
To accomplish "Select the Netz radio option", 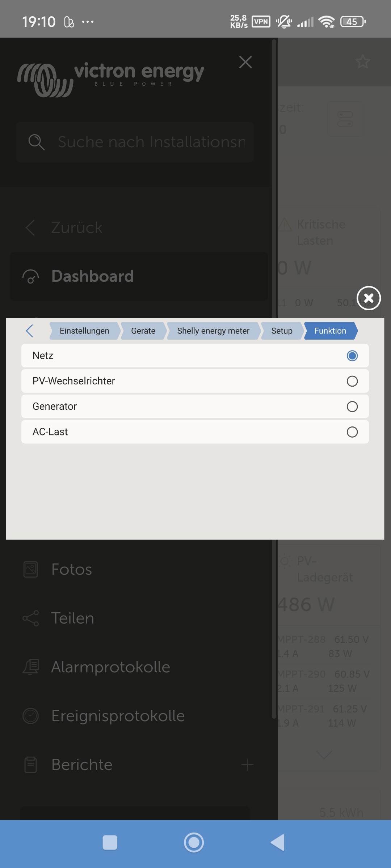I will coord(195,356).
